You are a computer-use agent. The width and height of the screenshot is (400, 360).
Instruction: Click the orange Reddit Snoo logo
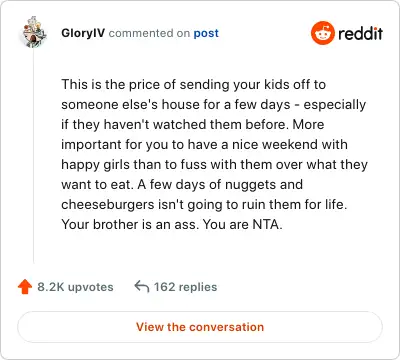[x=322, y=33]
